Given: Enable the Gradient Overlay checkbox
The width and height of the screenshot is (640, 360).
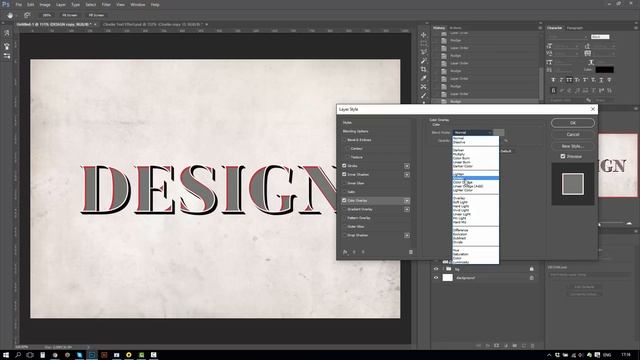Looking at the screenshot, I should [x=344, y=209].
